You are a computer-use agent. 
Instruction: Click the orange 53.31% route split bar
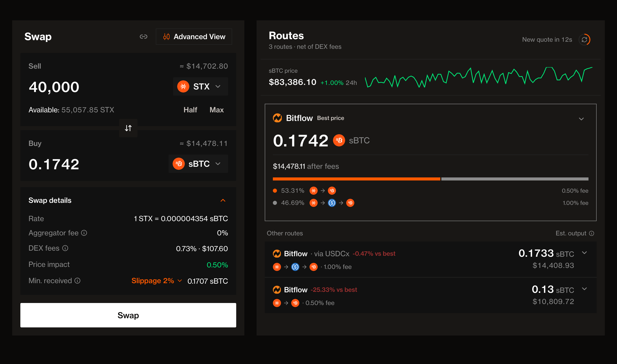[356, 179]
